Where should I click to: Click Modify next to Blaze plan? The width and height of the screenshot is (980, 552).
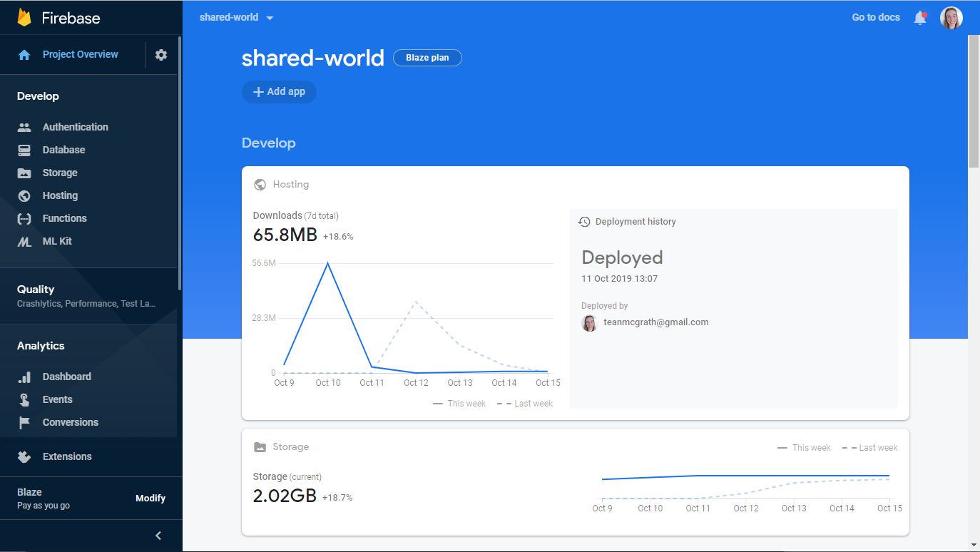(150, 498)
